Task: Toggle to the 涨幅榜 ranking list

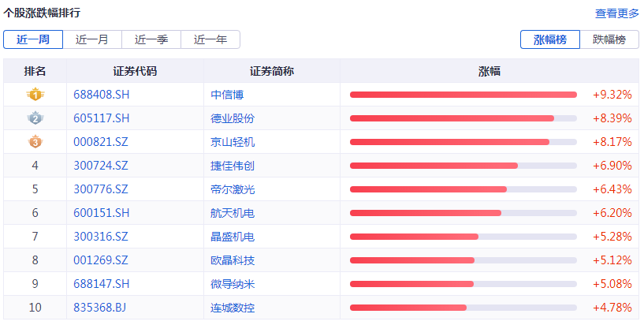Action: pos(549,39)
